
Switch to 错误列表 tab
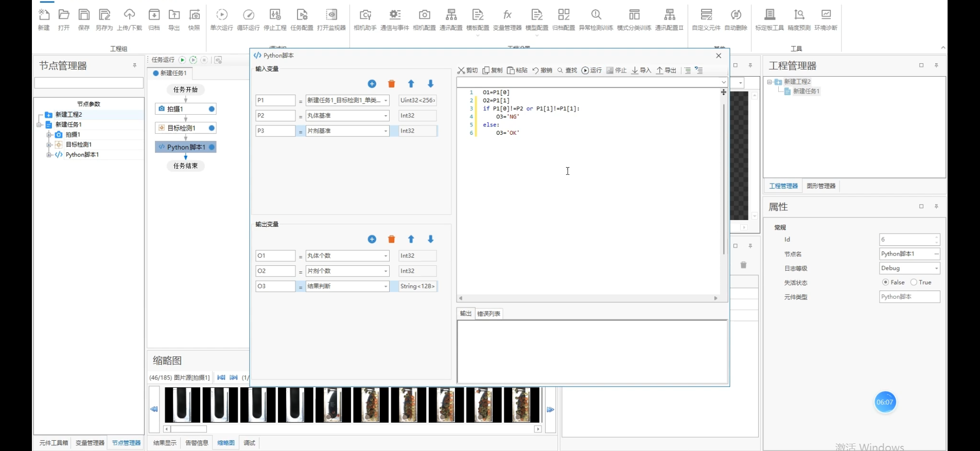488,314
